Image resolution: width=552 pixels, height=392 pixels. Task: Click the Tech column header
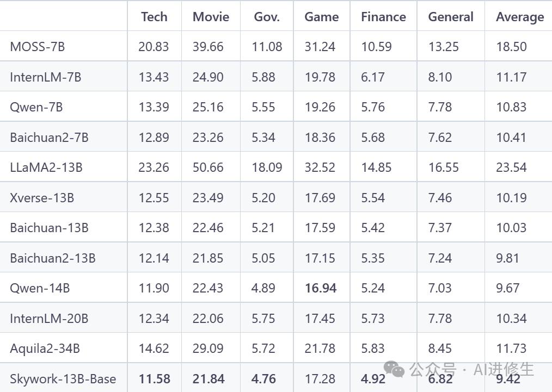pos(154,16)
